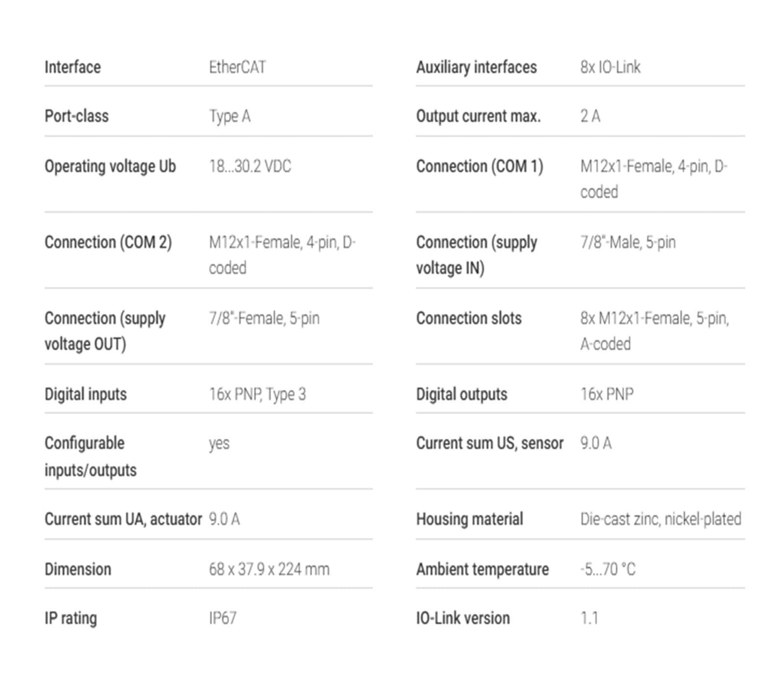
Task: Select the 16x PNP, Type 3 value
Action: point(257,394)
